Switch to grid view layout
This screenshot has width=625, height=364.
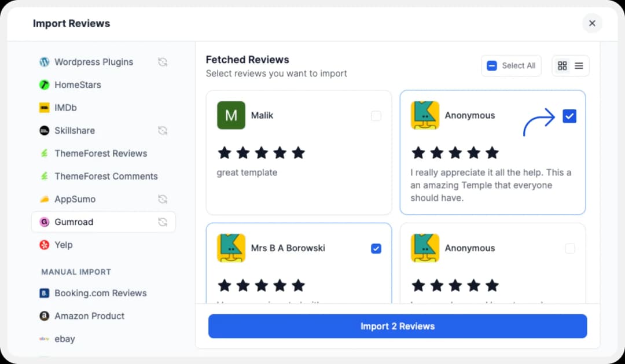562,66
